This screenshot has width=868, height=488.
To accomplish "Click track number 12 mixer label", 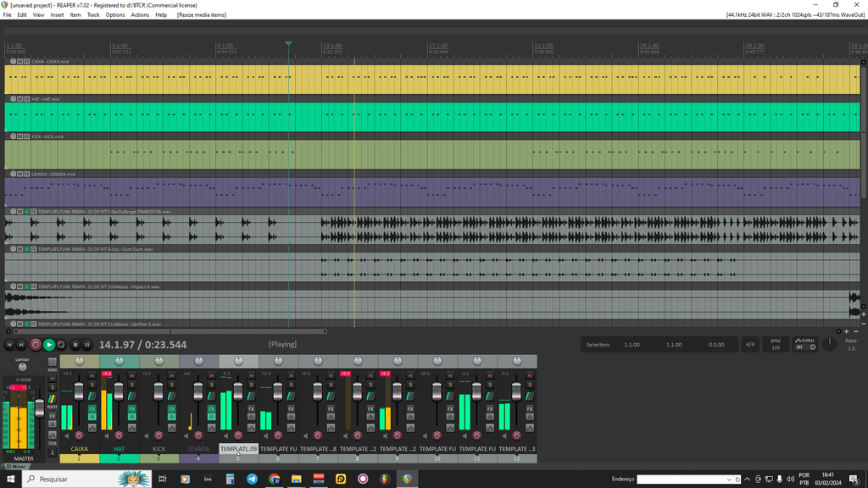I will pyautogui.click(x=516, y=458).
